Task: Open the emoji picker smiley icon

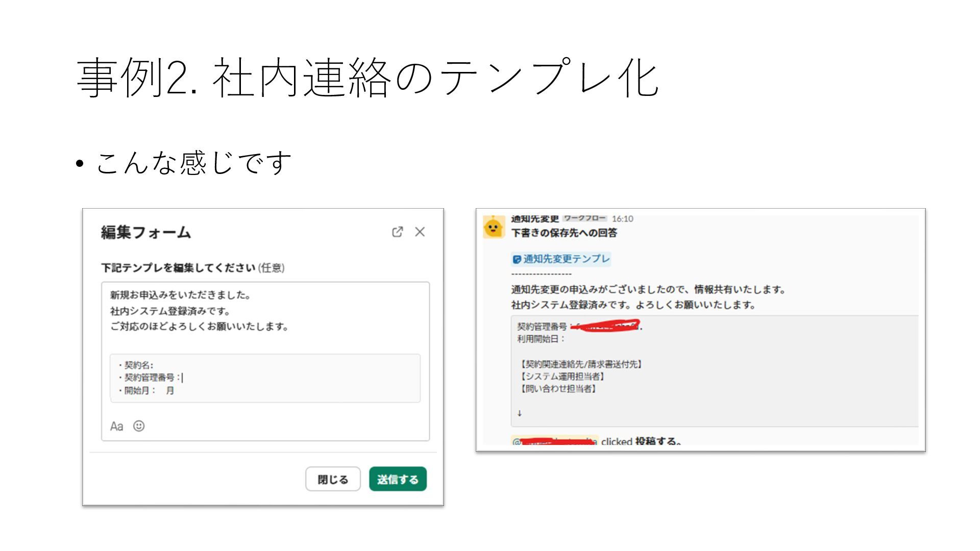Action: 139,426
